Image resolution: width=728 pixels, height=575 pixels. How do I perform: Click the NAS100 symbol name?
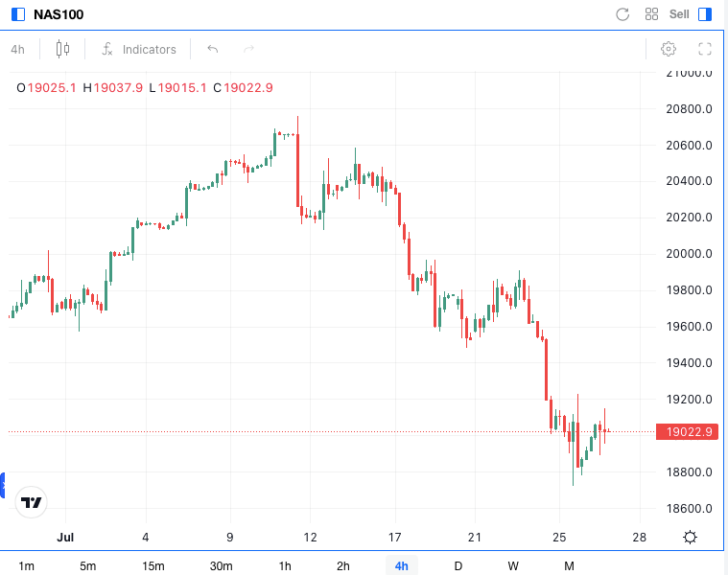click(59, 14)
